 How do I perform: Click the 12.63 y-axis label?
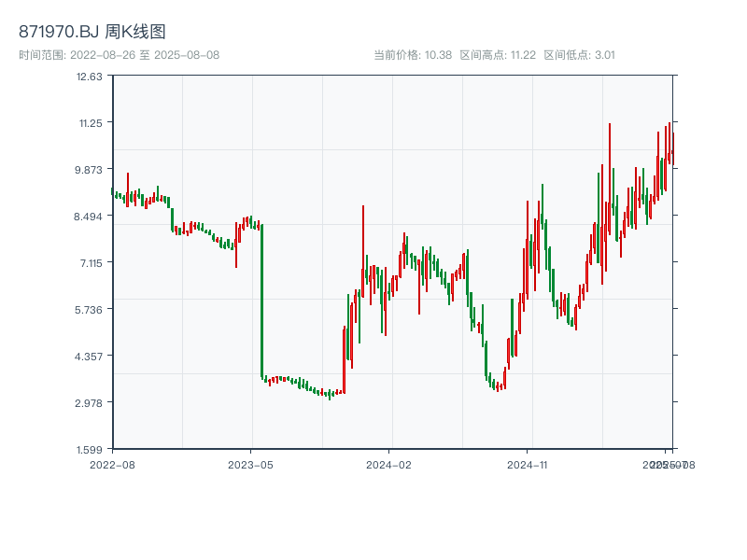(90, 77)
